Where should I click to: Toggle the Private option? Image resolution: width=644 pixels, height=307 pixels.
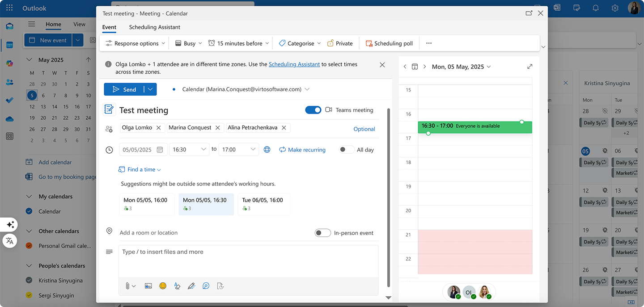tap(340, 43)
